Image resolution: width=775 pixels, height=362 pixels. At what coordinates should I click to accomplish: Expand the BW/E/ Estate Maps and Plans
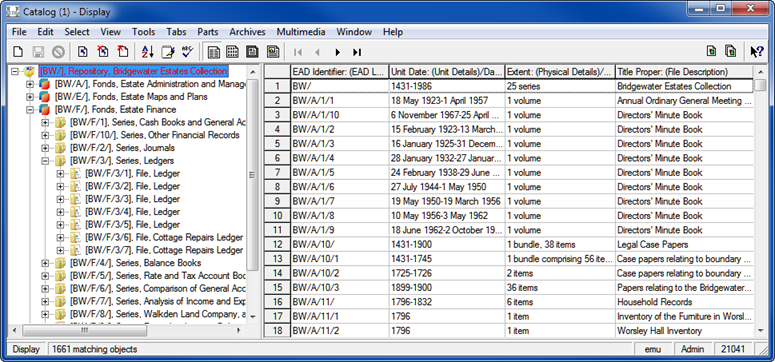tap(30, 97)
